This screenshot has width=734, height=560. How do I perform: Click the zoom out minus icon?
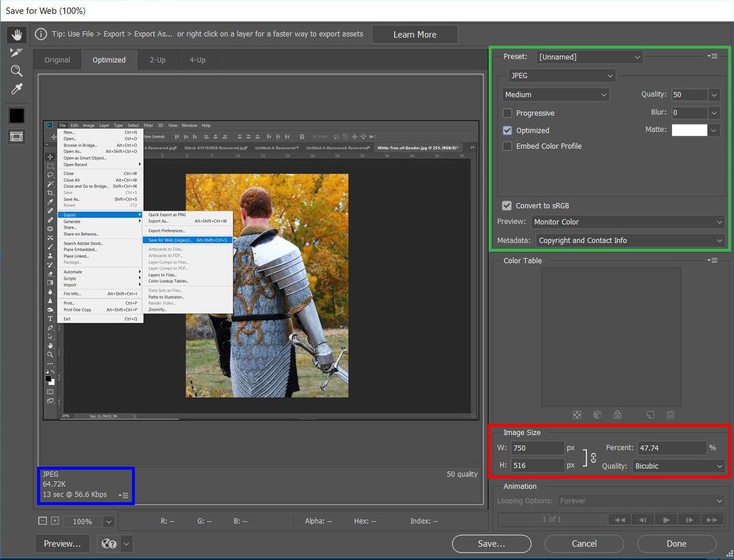[42, 521]
